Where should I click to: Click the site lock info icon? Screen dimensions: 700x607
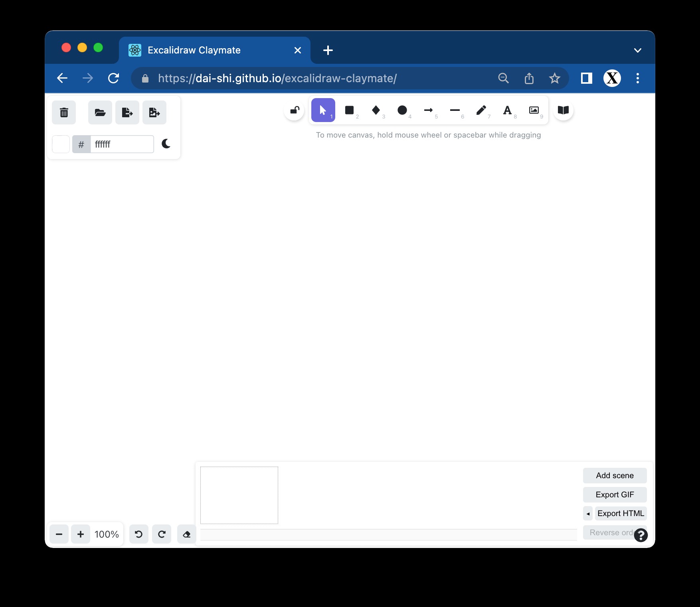coord(145,79)
